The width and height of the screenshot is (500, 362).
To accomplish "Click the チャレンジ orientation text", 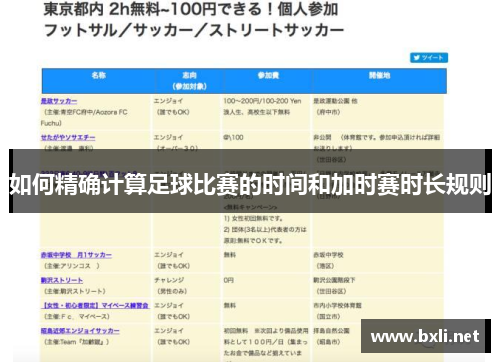I will 169,280.
